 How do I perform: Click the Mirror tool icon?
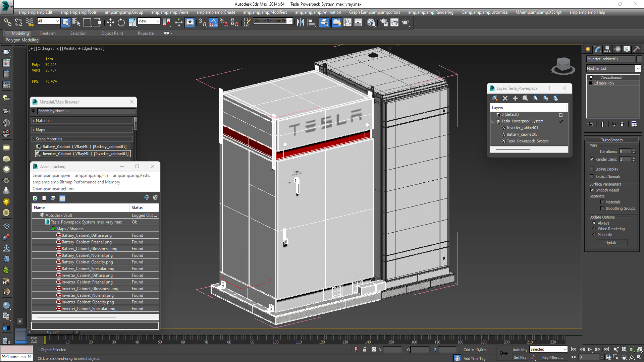[x=300, y=22]
